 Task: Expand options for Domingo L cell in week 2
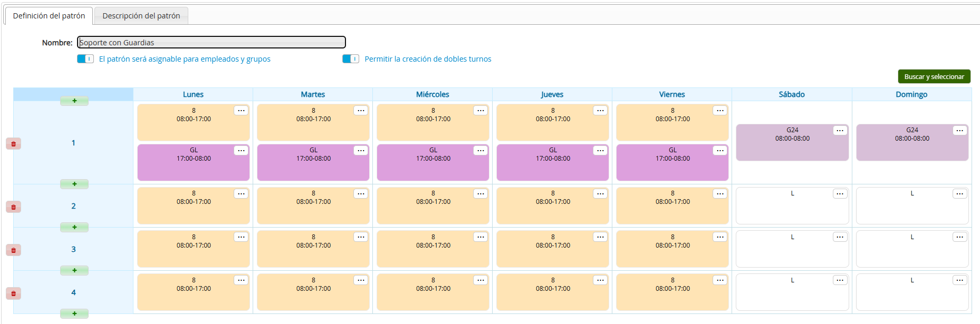click(959, 194)
